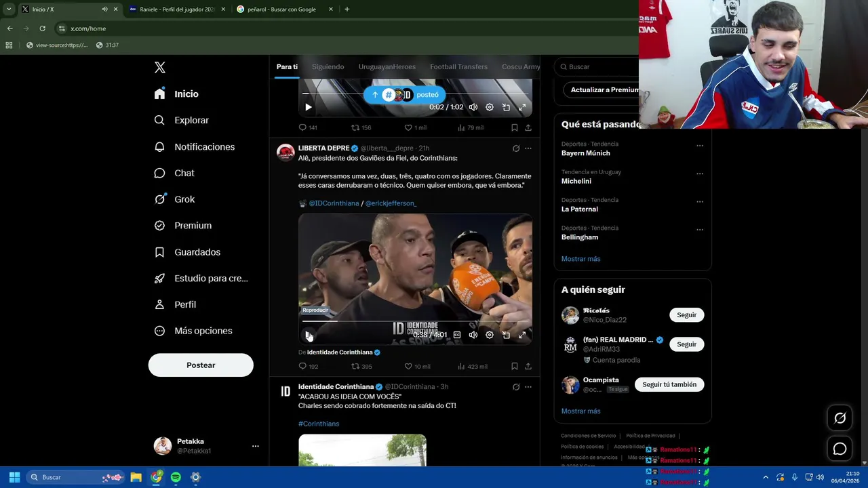
Task: Mute the 4:01 video audio
Action: (x=473, y=335)
